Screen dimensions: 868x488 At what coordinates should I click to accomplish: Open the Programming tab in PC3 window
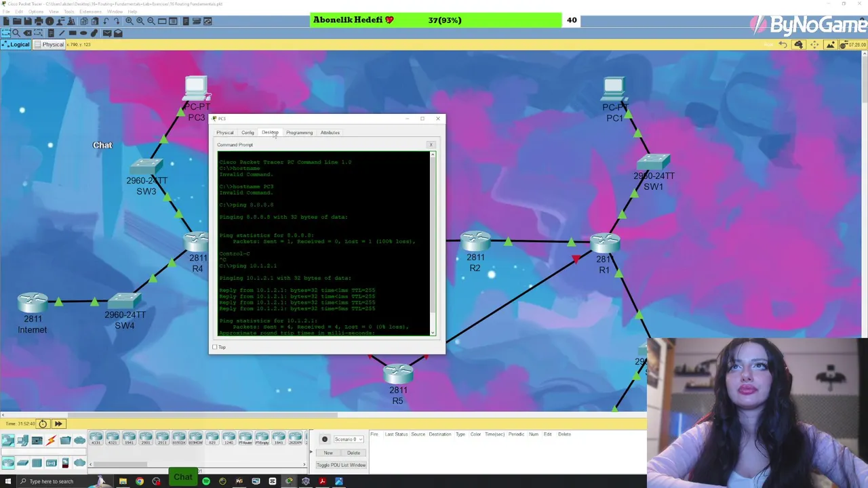[x=299, y=132]
